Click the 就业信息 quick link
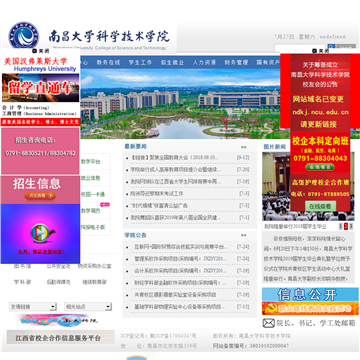The height and width of the screenshot is (360, 360). coord(91,178)
